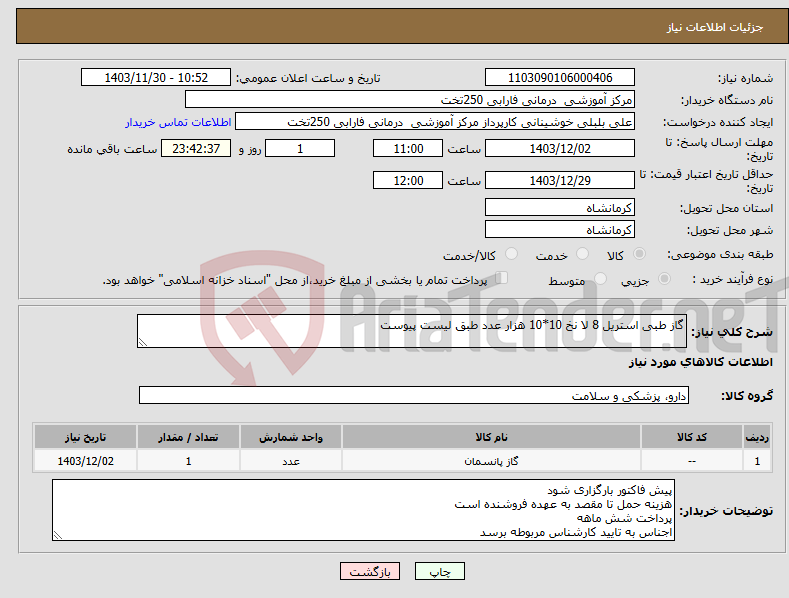Click the quantity cell in the گاز پانسمان row
Image resolution: width=789 pixels, height=598 pixels.
[x=188, y=461]
